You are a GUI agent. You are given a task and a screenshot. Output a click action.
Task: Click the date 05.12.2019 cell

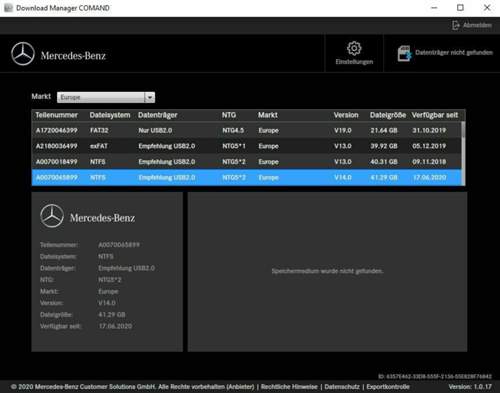point(429,146)
